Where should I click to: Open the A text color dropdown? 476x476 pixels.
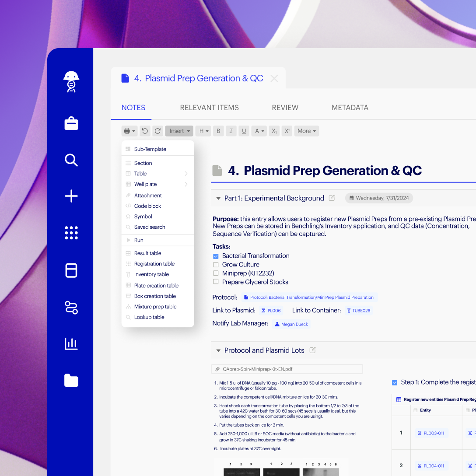(x=259, y=131)
